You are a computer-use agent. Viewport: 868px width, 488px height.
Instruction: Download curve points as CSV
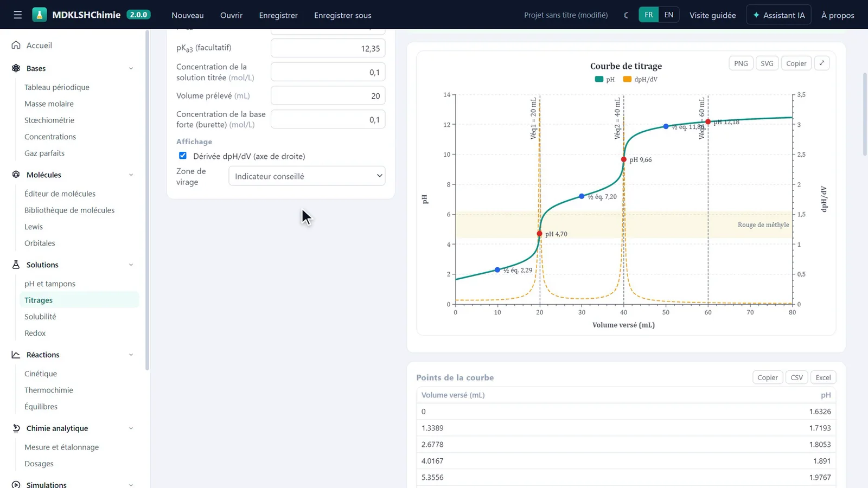pyautogui.click(x=797, y=377)
